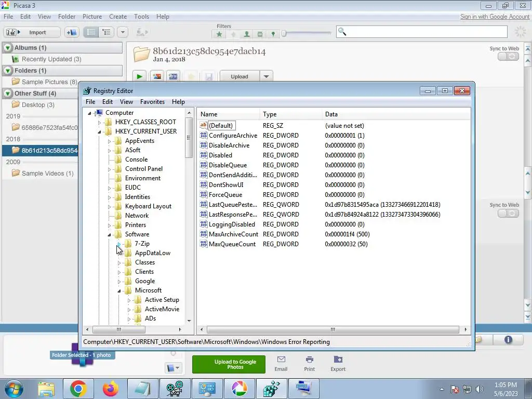Collapse the Software key
The height and width of the screenshot is (399, 532).
pyautogui.click(x=109, y=234)
